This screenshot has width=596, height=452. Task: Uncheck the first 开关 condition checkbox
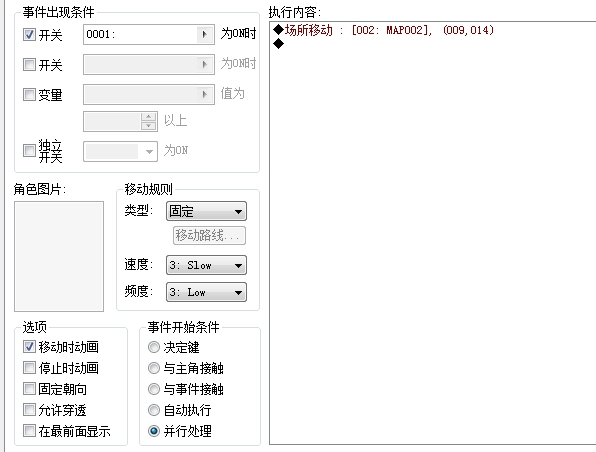[29, 35]
